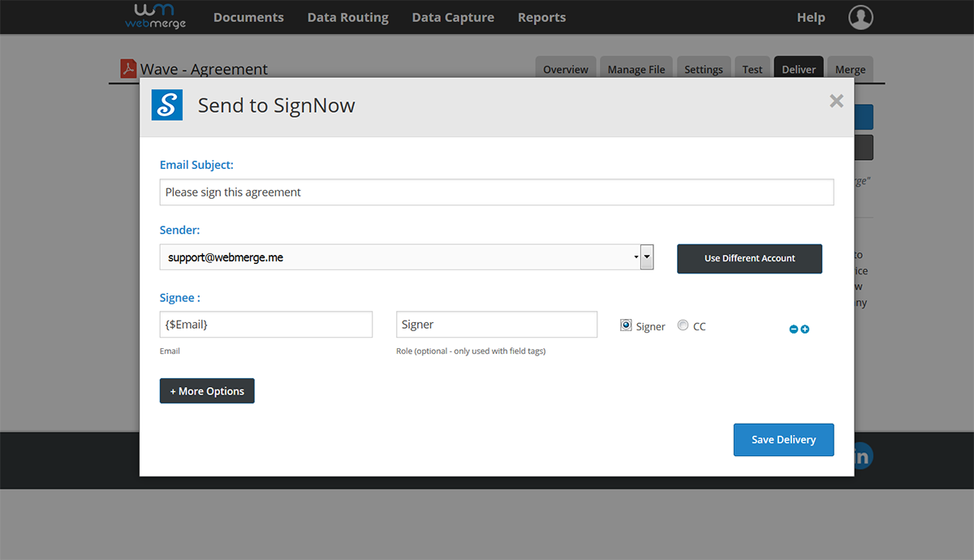Switch to the Manage File tab
This screenshot has width=974, height=560.
tap(636, 69)
